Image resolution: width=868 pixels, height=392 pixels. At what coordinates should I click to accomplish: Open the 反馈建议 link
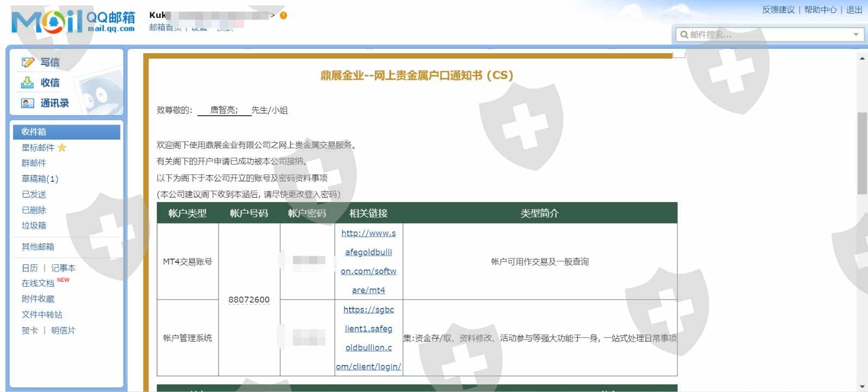[778, 10]
